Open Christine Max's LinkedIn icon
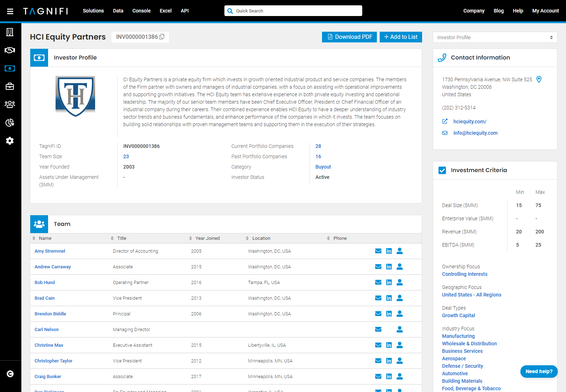Viewport: 566px width, 392px height. pyautogui.click(x=389, y=345)
